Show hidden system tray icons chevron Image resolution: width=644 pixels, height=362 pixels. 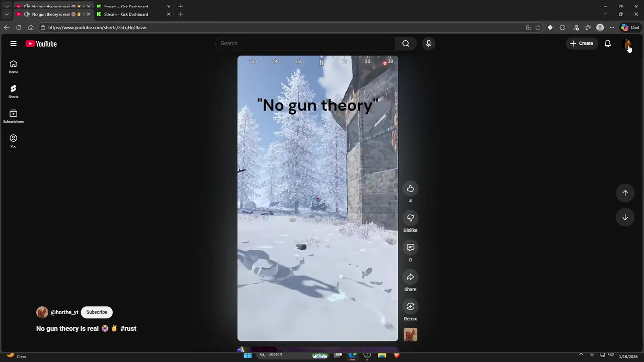click(581, 355)
